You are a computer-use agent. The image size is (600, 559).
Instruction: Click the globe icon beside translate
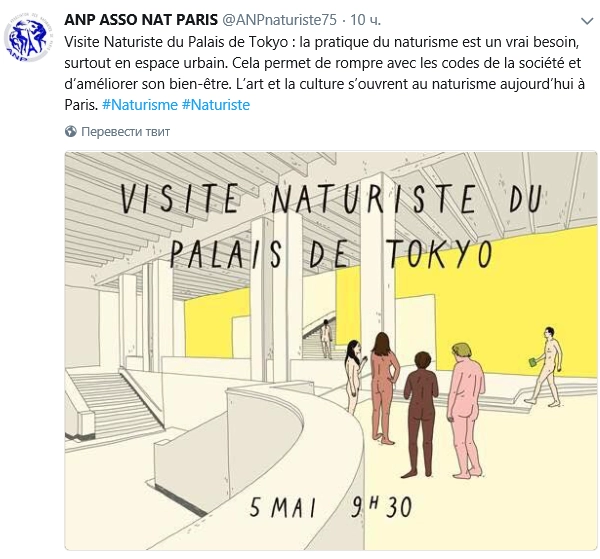click(71, 131)
